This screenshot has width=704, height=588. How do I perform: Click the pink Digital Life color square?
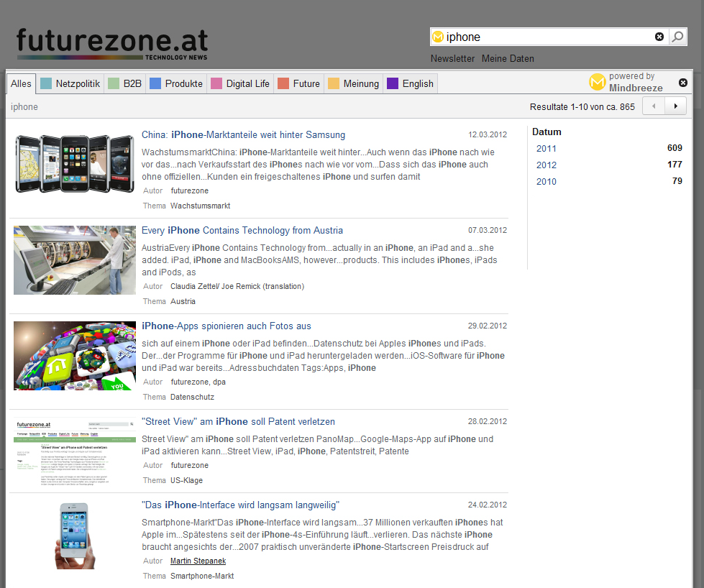[x=216, y=83]
